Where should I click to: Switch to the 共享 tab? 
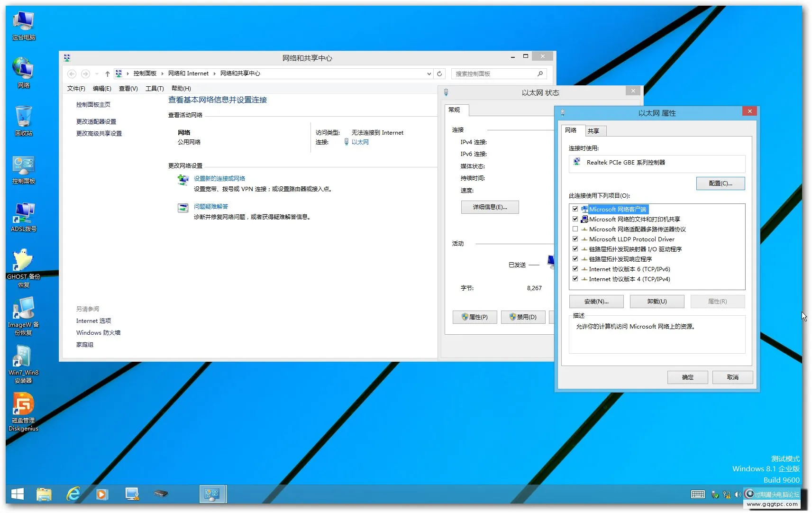(595, 130)
